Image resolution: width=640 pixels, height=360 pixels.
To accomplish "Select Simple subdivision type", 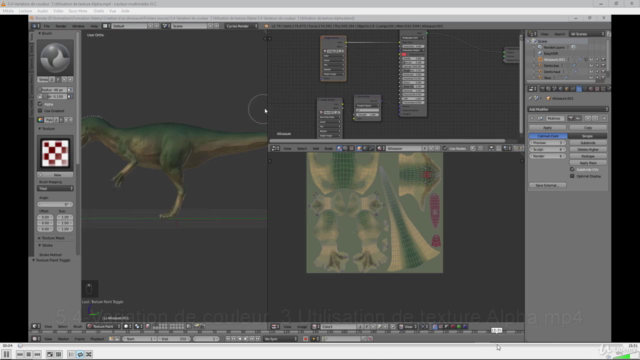I will (587, 136).
